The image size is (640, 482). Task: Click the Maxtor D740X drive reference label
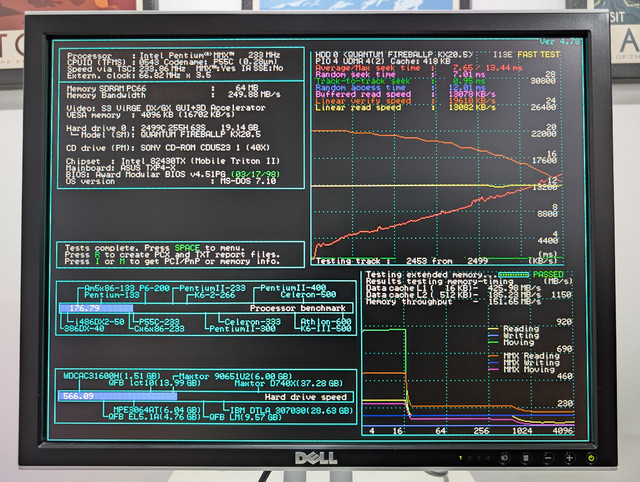pyautogui.click(x=289, y=383)
